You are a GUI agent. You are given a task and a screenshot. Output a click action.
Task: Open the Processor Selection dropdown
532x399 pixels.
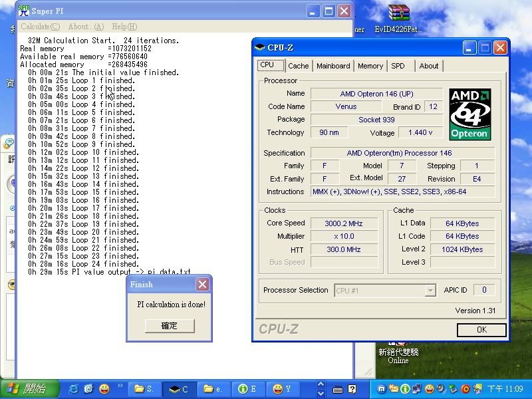(430, 291)
